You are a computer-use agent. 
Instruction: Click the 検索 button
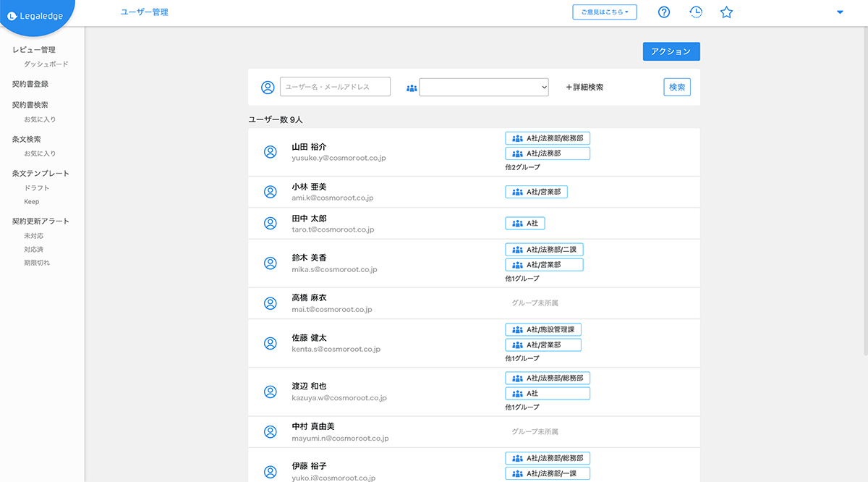coord(677,88)
